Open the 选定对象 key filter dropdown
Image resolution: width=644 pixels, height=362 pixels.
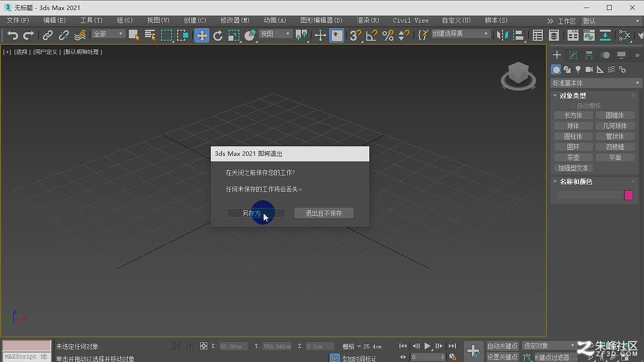coord(548,346)
